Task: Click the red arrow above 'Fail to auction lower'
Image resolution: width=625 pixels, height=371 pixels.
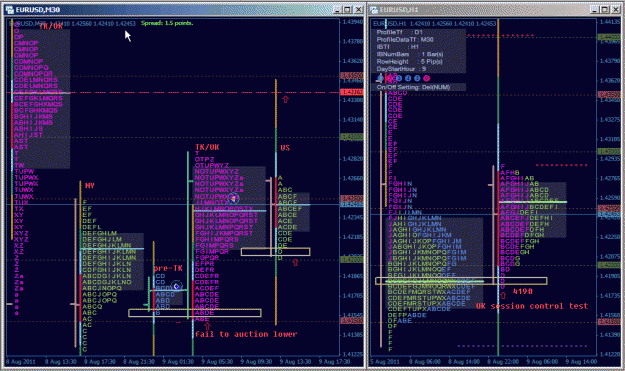Action: [x=207, y=326]
